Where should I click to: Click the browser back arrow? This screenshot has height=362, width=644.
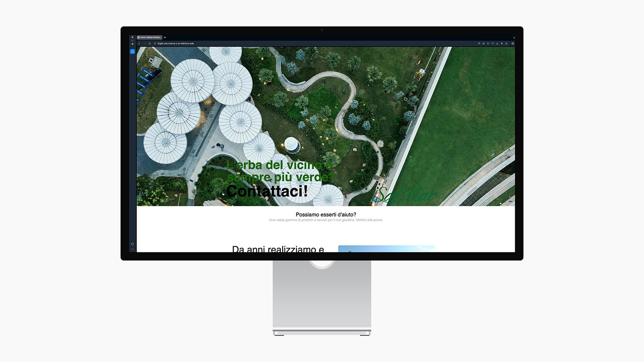tap(139, 43)
